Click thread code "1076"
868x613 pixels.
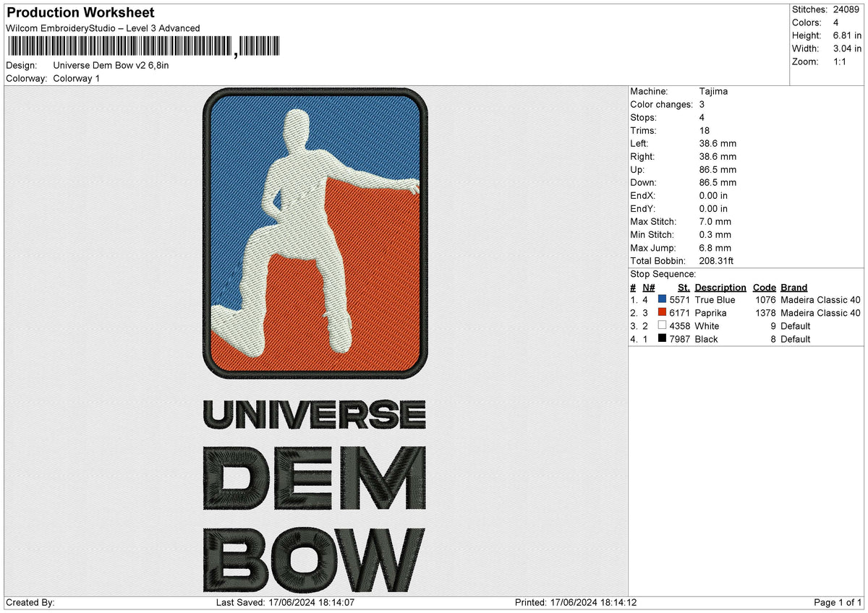[x=765, y=300]
